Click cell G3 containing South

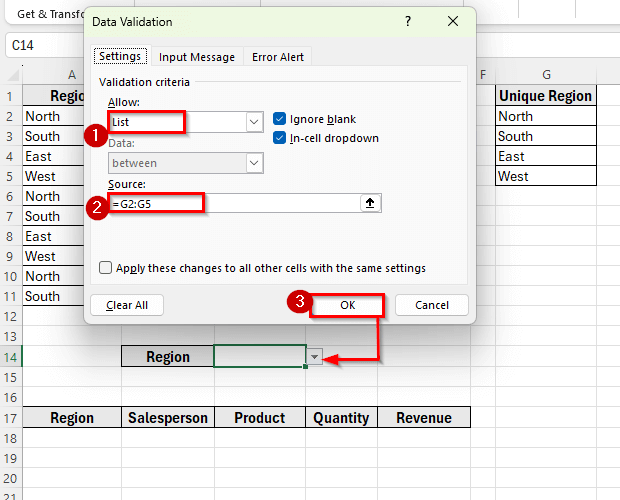point(546,136)
